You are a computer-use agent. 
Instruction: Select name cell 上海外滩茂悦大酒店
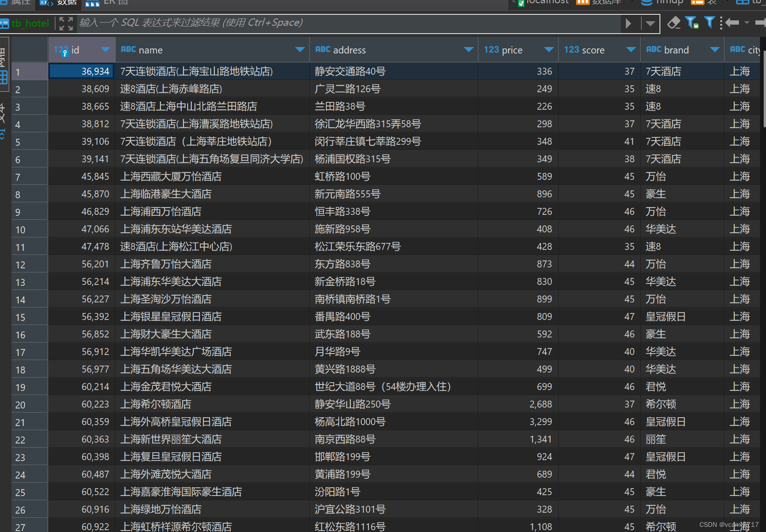[212, 474]
